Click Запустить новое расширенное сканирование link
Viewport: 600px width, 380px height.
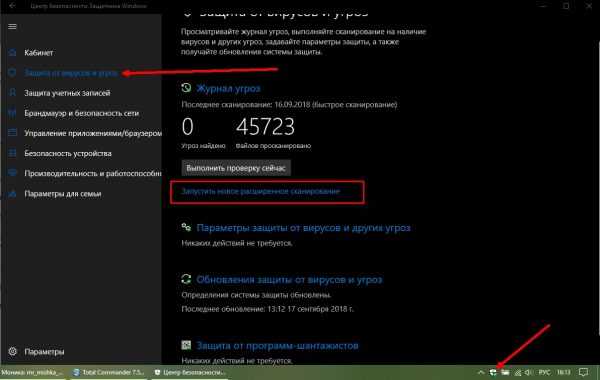261,191
